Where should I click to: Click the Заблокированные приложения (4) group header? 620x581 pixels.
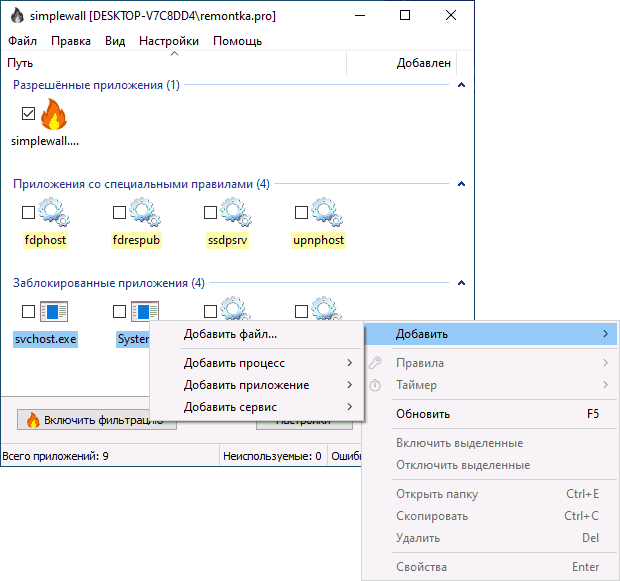[109, 283]
